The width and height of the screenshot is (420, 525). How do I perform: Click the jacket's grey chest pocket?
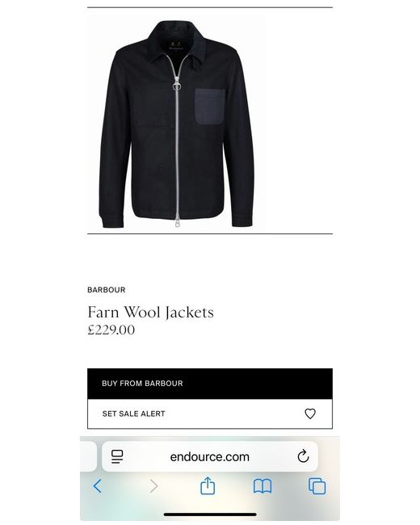(210, 106)
